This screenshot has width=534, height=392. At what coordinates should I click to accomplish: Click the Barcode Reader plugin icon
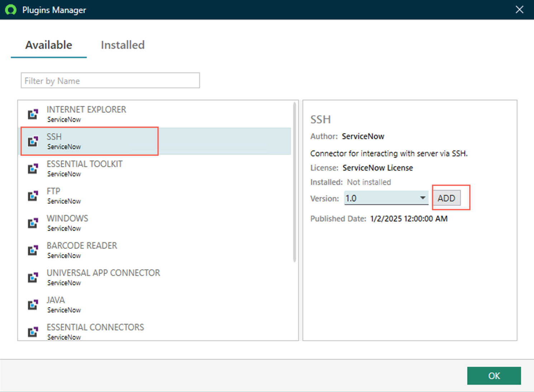click(x=33, y=250)
